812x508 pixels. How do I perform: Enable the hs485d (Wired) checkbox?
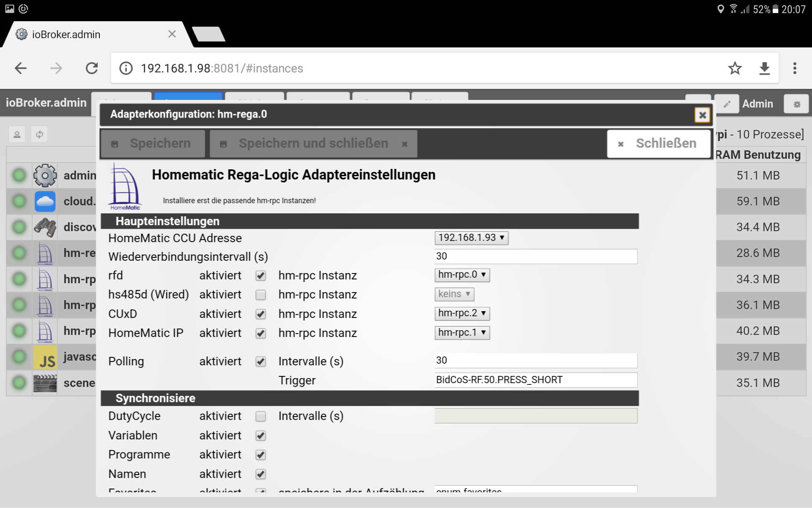(x=261, y=295)
